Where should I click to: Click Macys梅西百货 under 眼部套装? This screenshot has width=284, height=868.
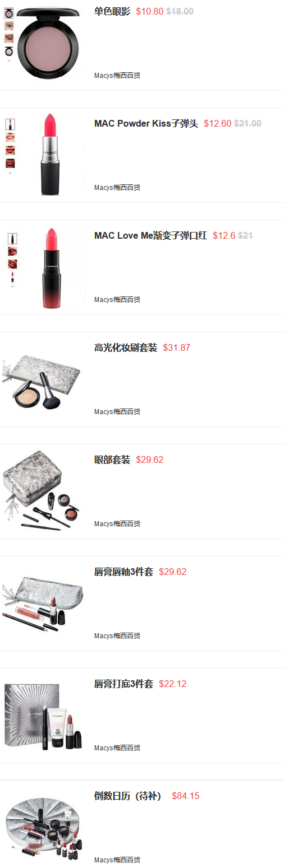click(117, 524)
